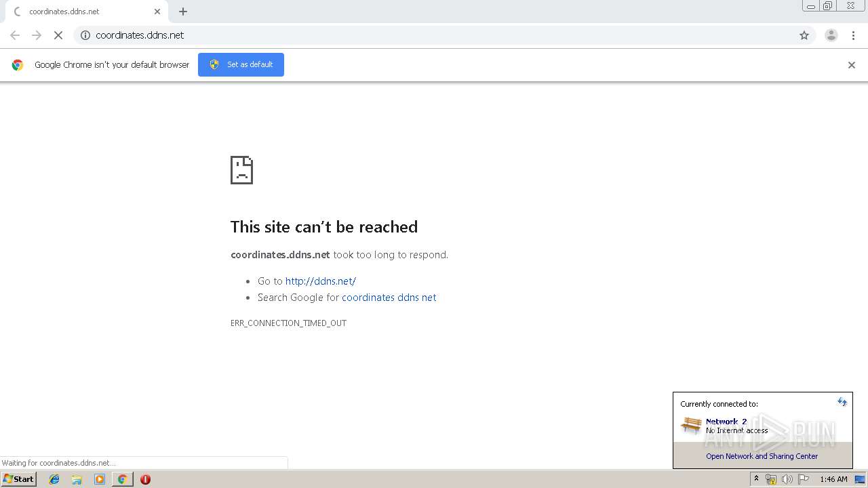Search Google for coordinates ddns net
The height and width of the screenshot is (488, 868).
(389, 298)
